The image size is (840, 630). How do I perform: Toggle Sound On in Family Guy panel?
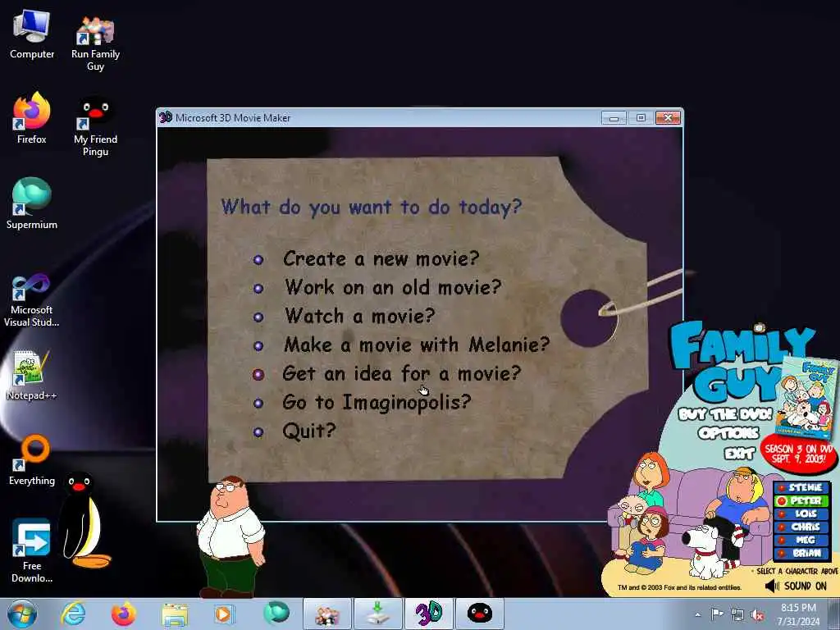pos(796,586)
